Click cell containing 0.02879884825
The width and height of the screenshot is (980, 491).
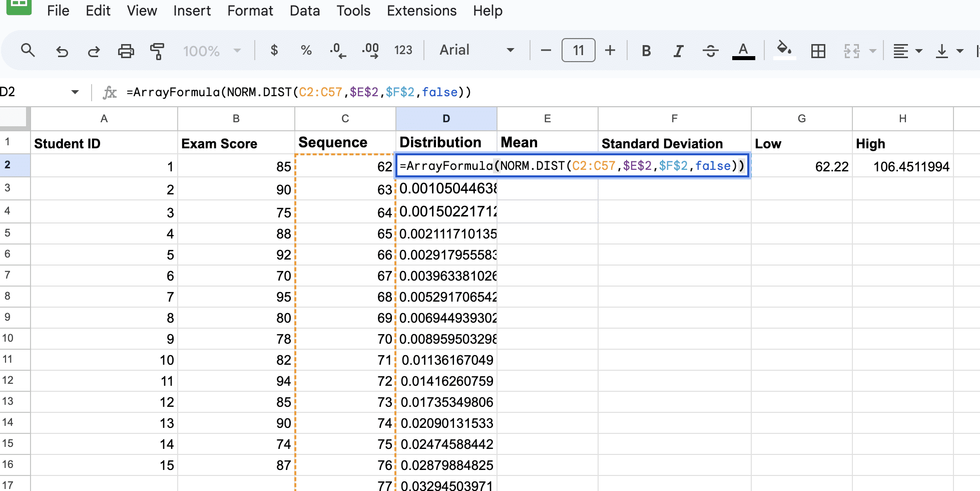click(x=446, y=465)
